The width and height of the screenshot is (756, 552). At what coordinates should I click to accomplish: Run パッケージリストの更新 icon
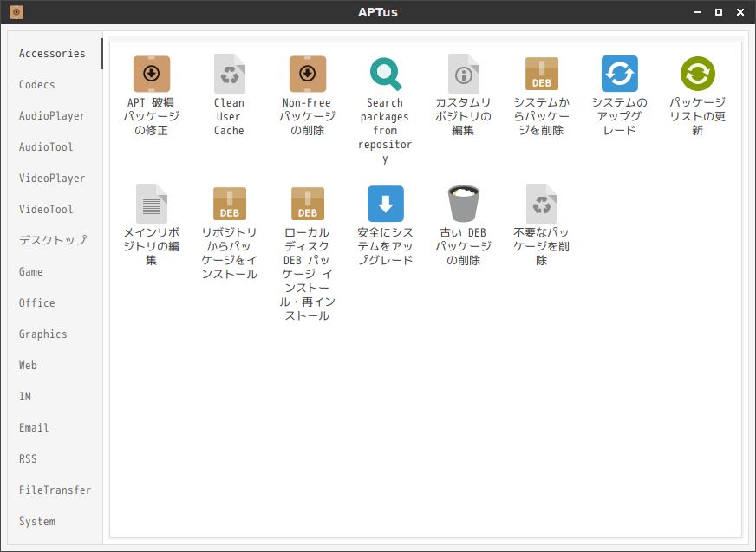click(x=698, y=74)
